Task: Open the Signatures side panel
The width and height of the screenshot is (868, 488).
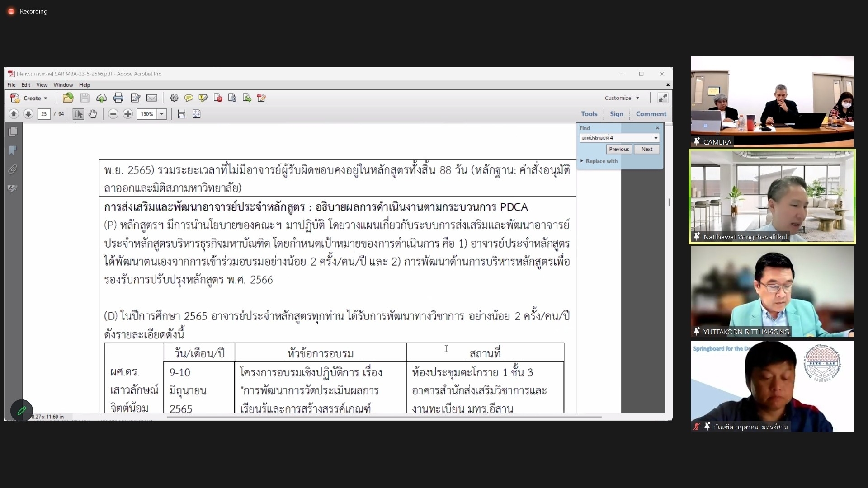Action: pos(13,188)
